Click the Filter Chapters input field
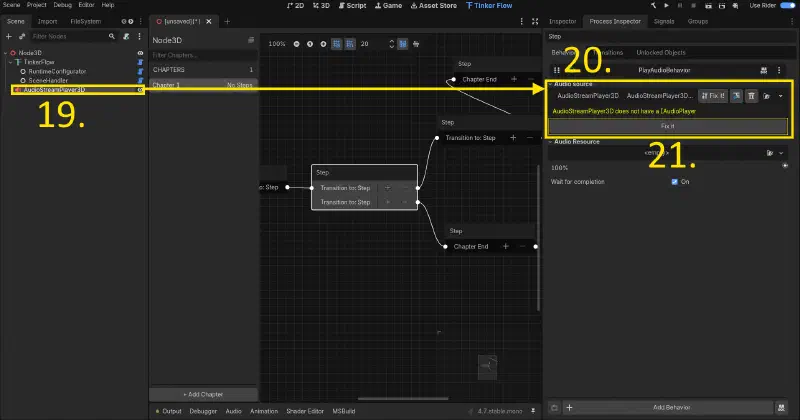The height and width of the screenshot is (420, 800). click(x=203, y=55)
